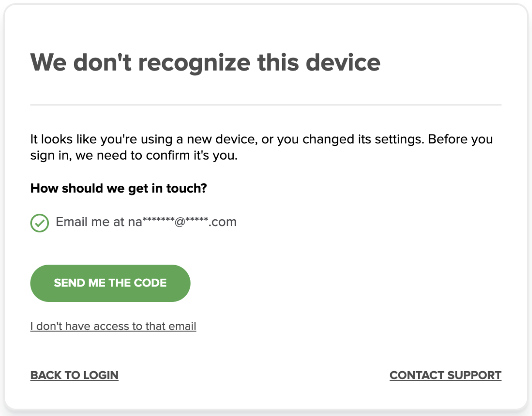532x416 pixels.
Task: Select the green checkmark radio icon
Action: [39, 223]
